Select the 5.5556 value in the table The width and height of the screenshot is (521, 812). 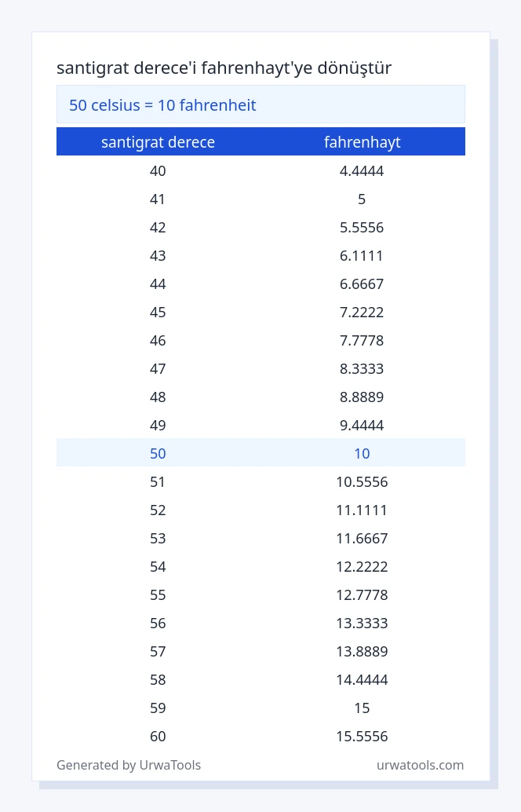[362, 227]
